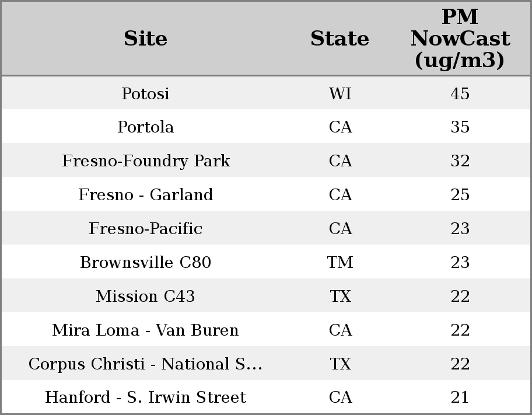This screenshot has height=415, width=532.
Task: Select the Fresno-Pacific site row name
Action: [146, 229]
